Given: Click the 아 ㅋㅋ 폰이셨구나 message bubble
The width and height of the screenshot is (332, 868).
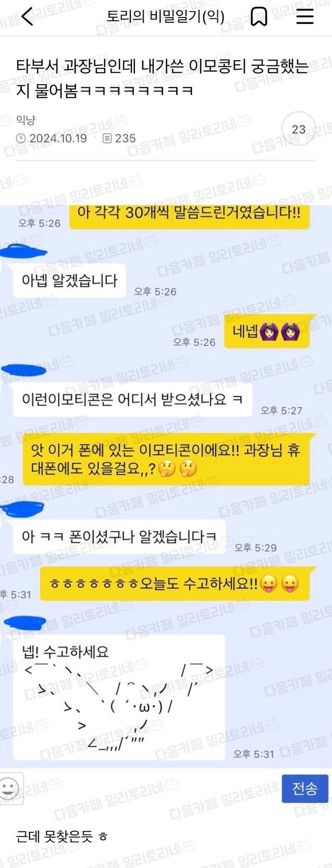Looking at the screenshot, I should click(x=119, y=536).
